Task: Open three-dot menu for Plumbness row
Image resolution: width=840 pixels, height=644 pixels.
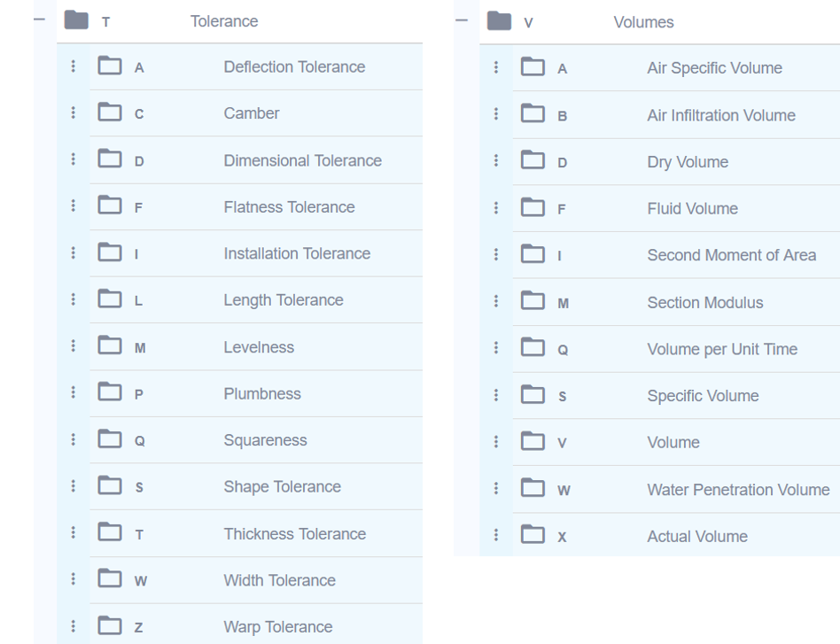Action: pos(73,394)
